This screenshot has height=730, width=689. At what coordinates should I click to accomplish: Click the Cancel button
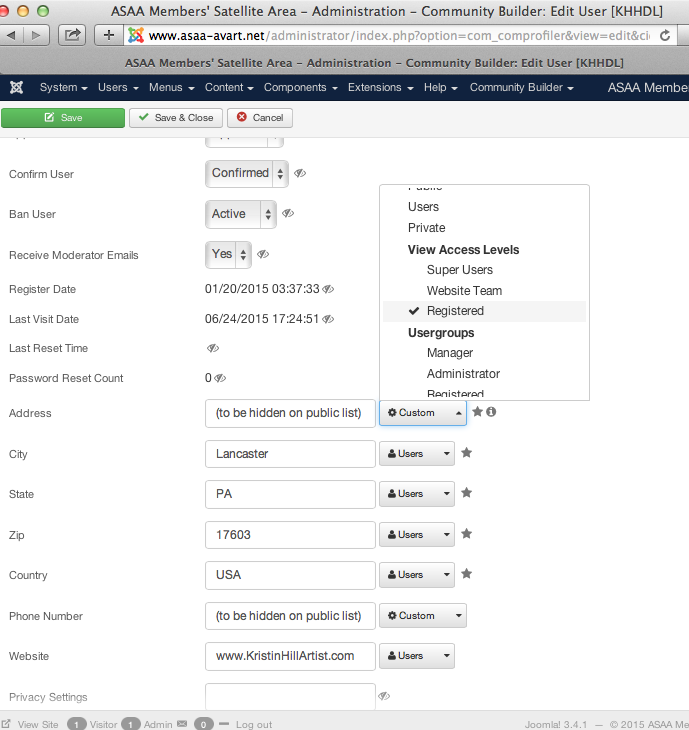[259, 118]
